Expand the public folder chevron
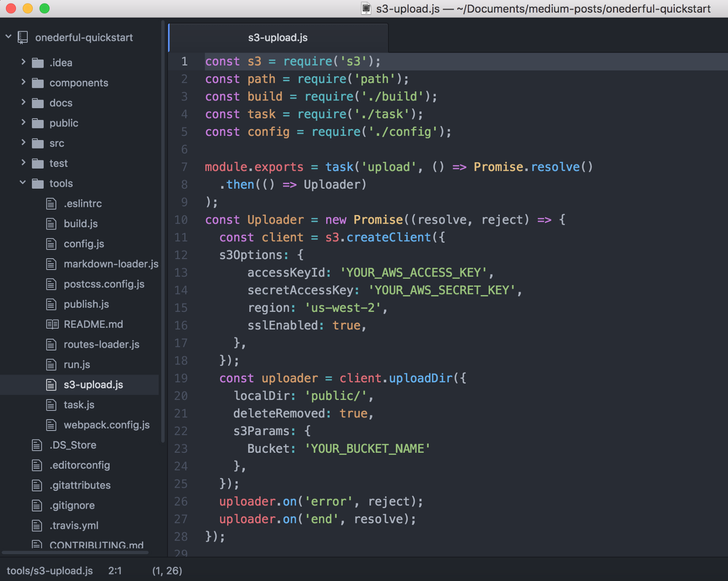This screenshot has height=581, width=728. coord(23,123)
